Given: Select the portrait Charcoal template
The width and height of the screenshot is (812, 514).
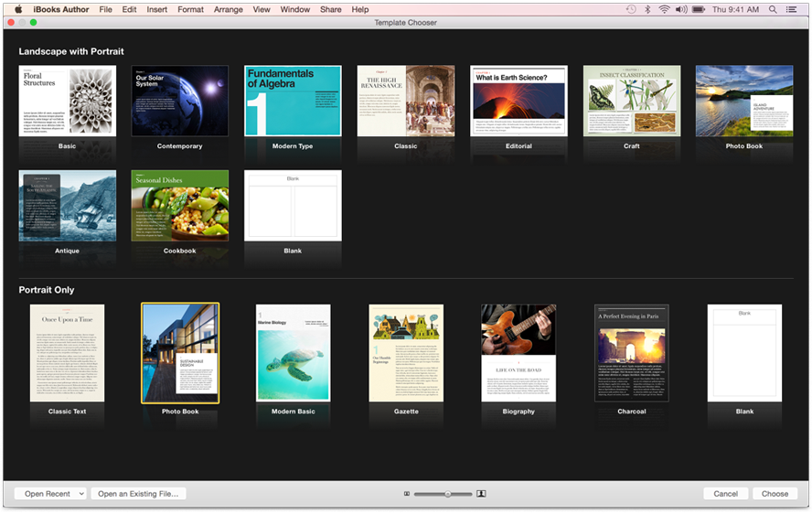Looking at the screenshot, I should pyautogui.click(x=632, y=353).
